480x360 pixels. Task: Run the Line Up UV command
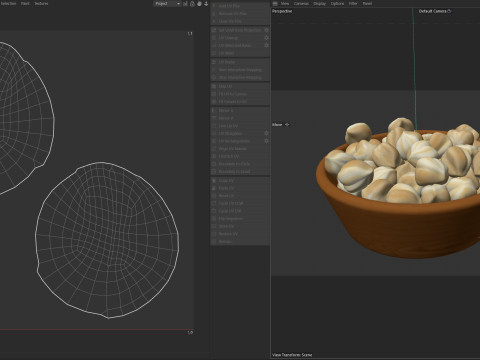(x=240, y=126)
